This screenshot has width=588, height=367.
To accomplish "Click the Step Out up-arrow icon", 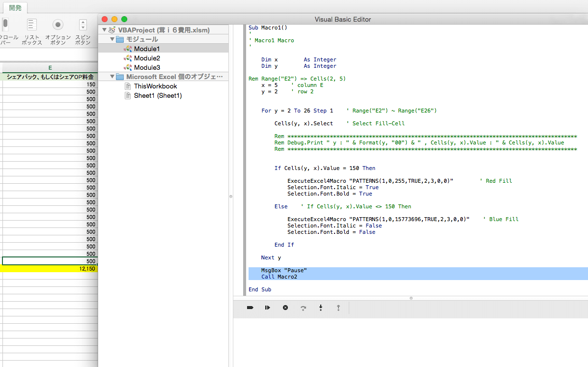I will (338, 308).
